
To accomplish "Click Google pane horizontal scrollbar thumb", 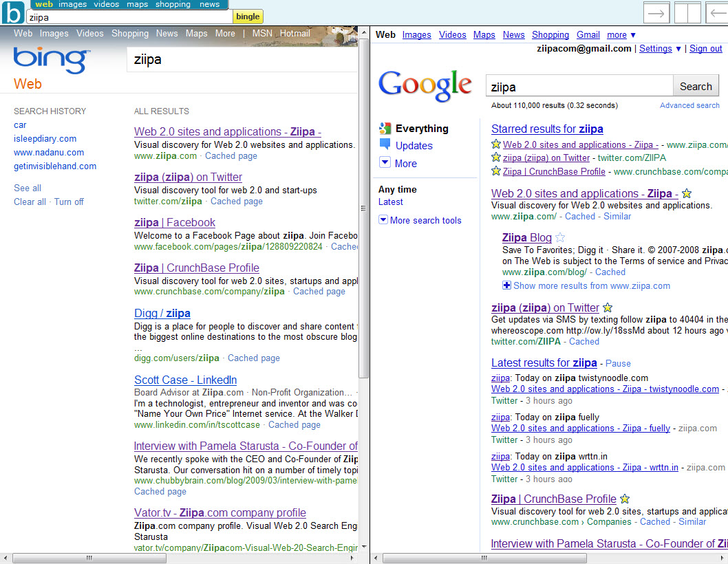I will [x=484, y=558].
